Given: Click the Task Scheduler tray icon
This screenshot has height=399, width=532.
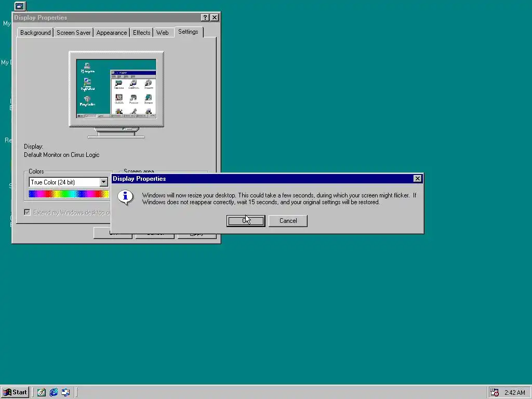Looking at the screenshot, I should (x=495, y=392).
